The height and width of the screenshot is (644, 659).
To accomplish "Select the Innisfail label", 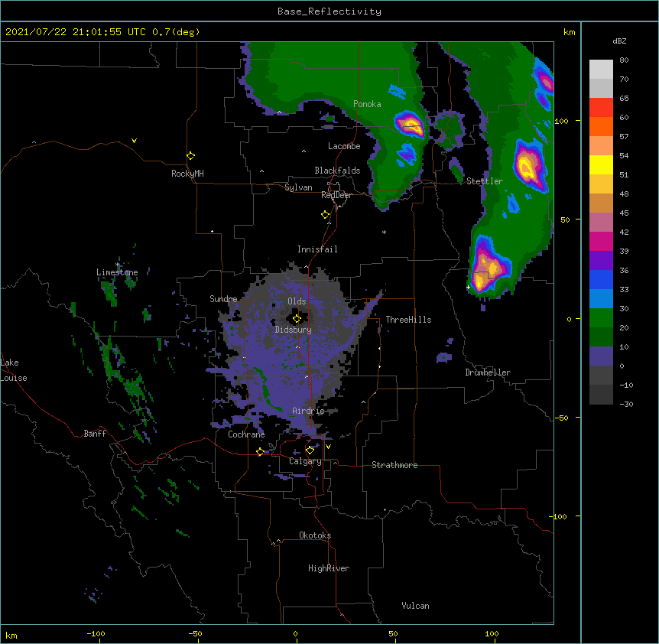I will (x=317, y=249).
